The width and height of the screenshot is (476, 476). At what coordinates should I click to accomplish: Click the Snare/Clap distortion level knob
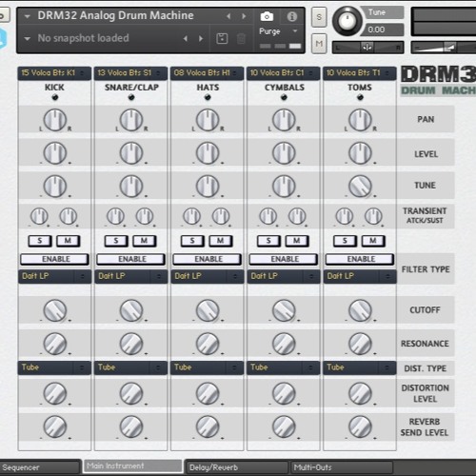[x=131, y=393]
